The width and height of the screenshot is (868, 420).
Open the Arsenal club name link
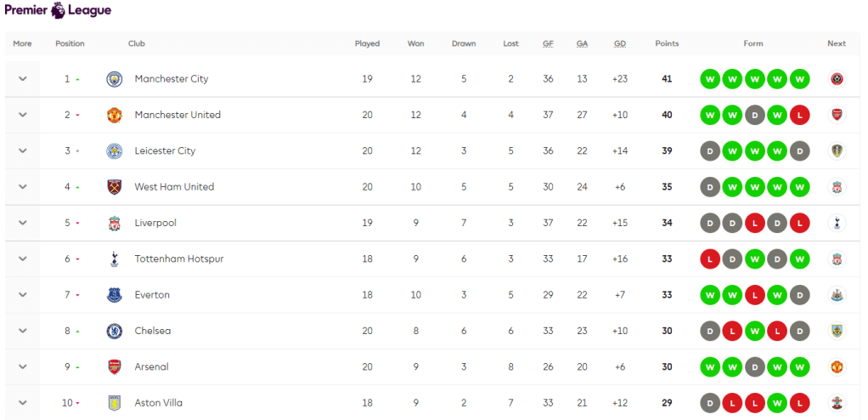(x=151, y=367)
